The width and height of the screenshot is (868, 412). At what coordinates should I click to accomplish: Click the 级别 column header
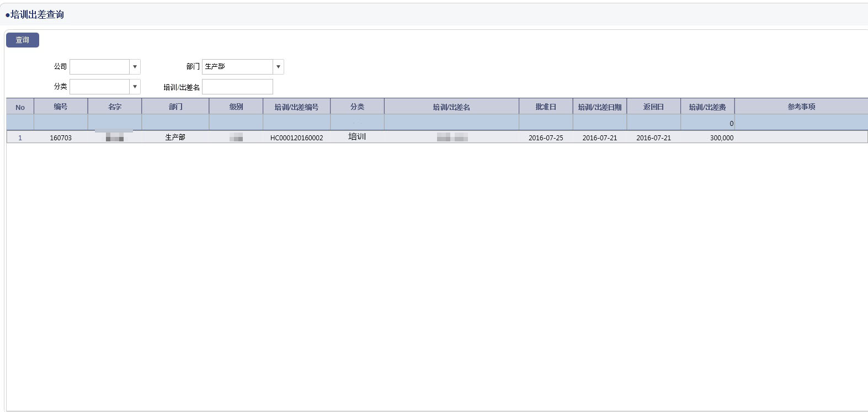pos(236,107)
